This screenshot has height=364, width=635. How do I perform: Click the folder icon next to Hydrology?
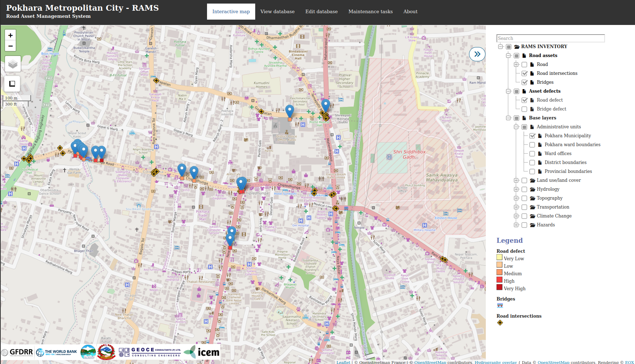[x=533, y=189]
